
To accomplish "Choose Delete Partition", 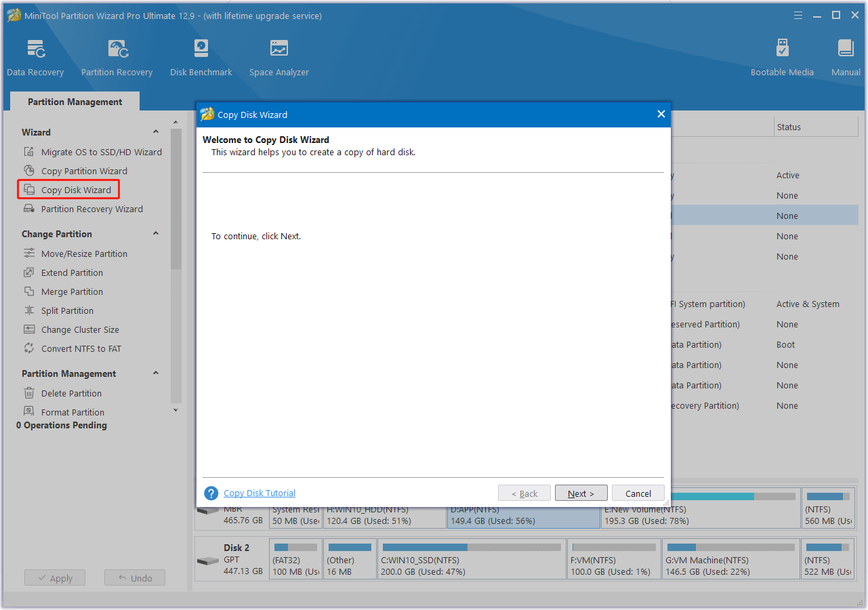I will pos(71,393).
